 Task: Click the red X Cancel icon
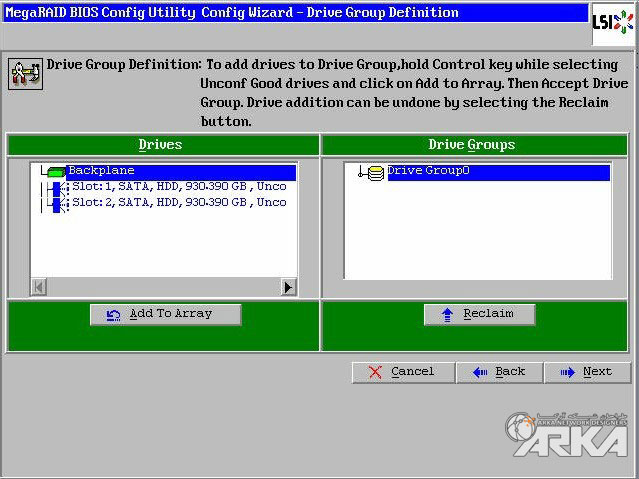pos(375,372)
